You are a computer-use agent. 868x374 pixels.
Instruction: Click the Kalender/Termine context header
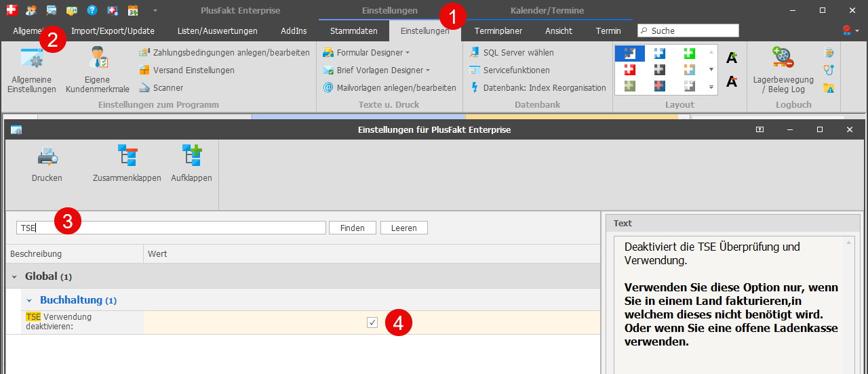coord(547,10)
